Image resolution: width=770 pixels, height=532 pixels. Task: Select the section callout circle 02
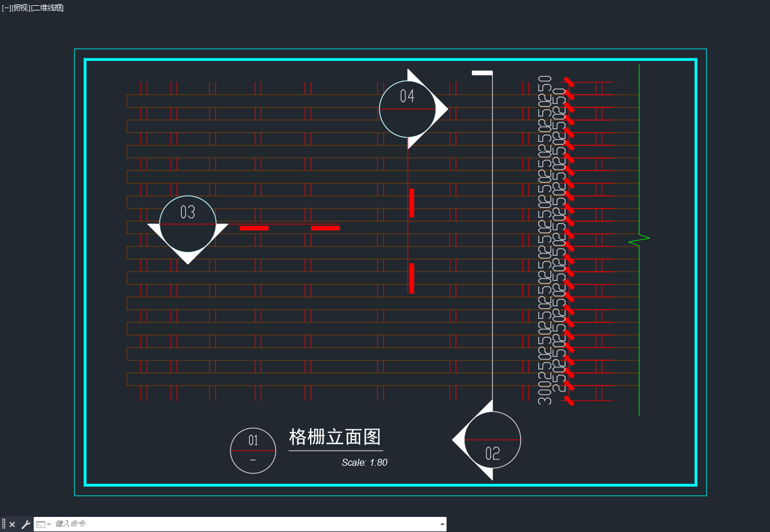click(492, 440)
